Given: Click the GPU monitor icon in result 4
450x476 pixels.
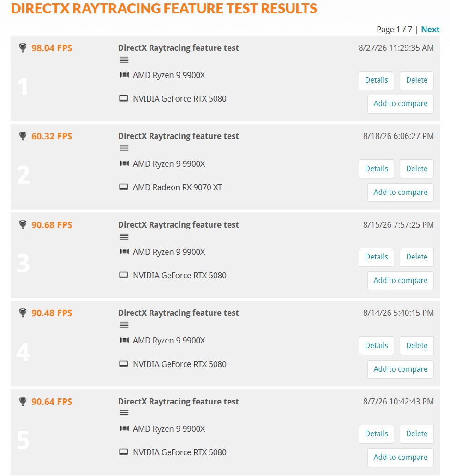Looking at the screenshot, I should click(x=124, y=364).
